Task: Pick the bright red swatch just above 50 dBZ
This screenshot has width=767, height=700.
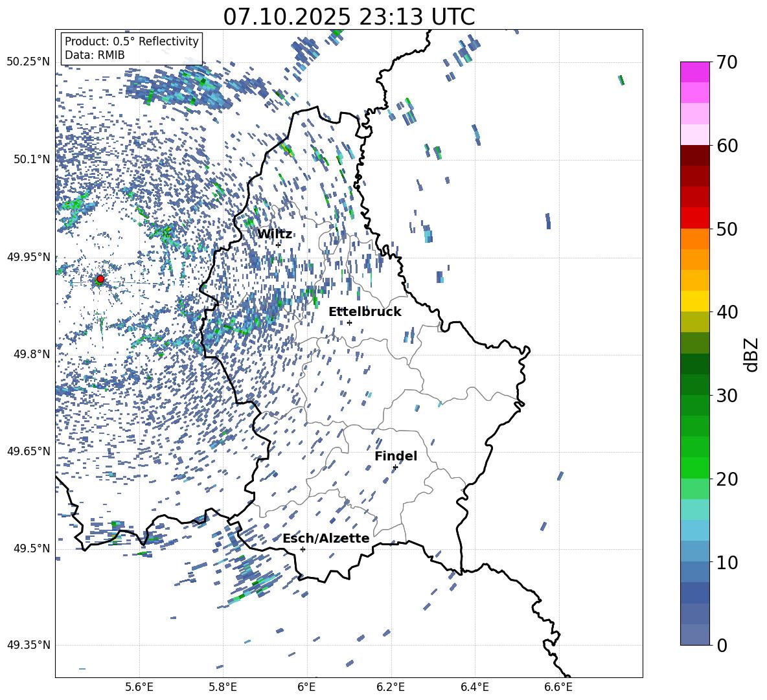Action: point(695,218)
